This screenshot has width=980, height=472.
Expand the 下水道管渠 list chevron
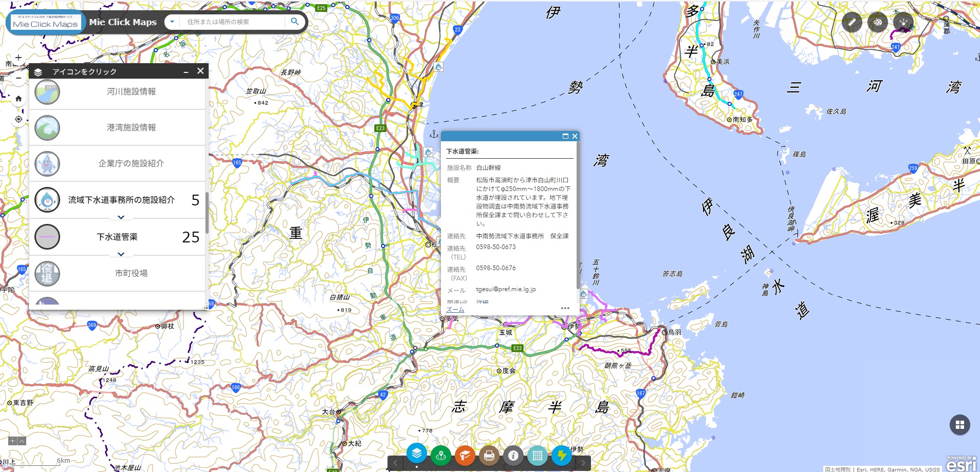coord(121,254)
